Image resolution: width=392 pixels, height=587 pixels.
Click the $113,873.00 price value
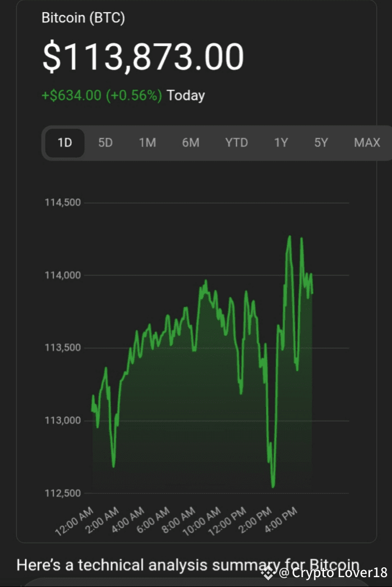coord(143,57)
